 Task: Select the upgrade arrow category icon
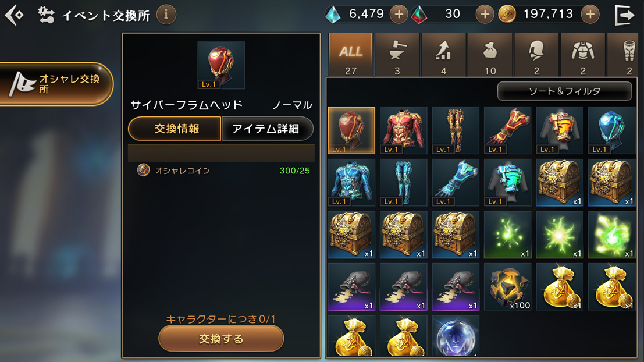pyautogui.click(x=443, y=55)
